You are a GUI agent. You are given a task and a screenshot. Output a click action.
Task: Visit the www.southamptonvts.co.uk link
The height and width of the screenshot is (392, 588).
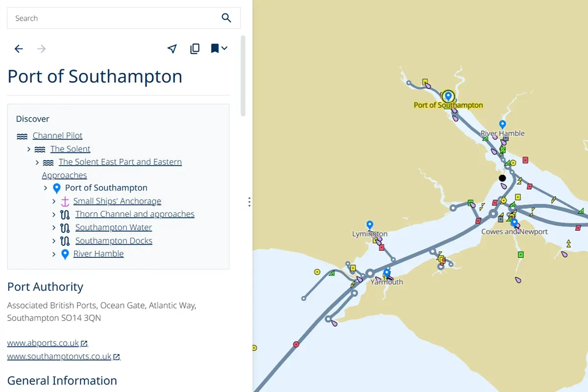pyautogui.click(x=59, y=357)
